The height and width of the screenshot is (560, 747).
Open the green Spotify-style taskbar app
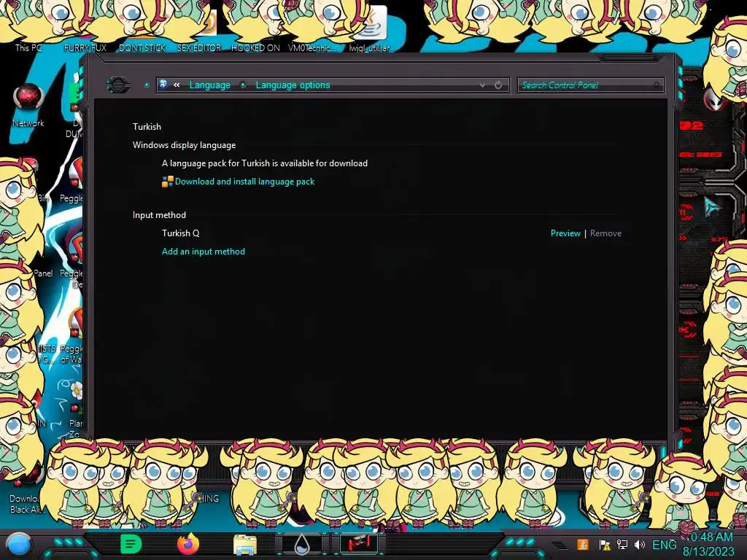pyautogui.click(x=131, y=544)
